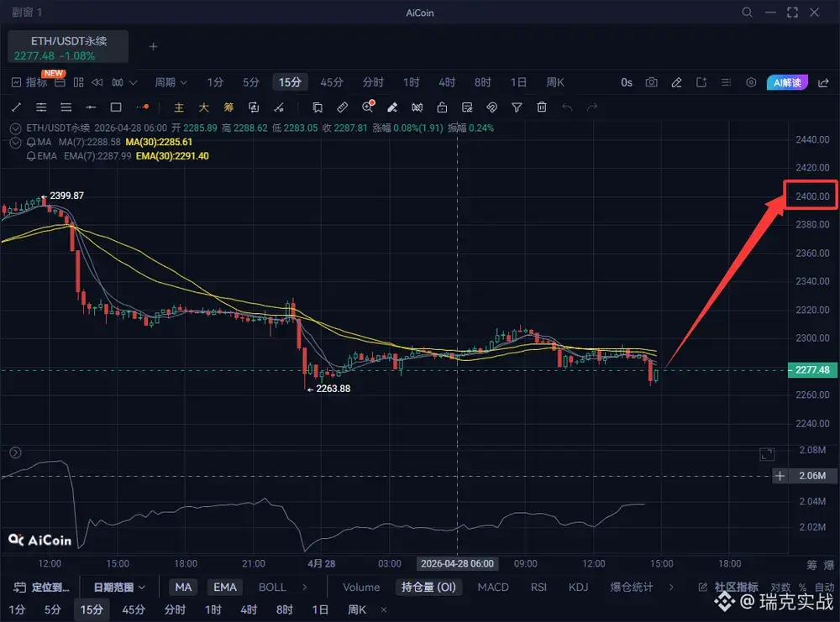This screenshot has width=840, height=622.
Task: Click the bookmark drawings icon
Action: [318, 107]
